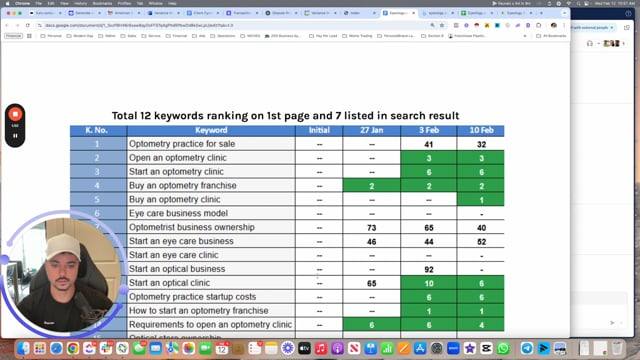The height and width of the screenshot is (360, 640).
Task: Open Launchpad from the dock
Action: (x=40, y=348)
